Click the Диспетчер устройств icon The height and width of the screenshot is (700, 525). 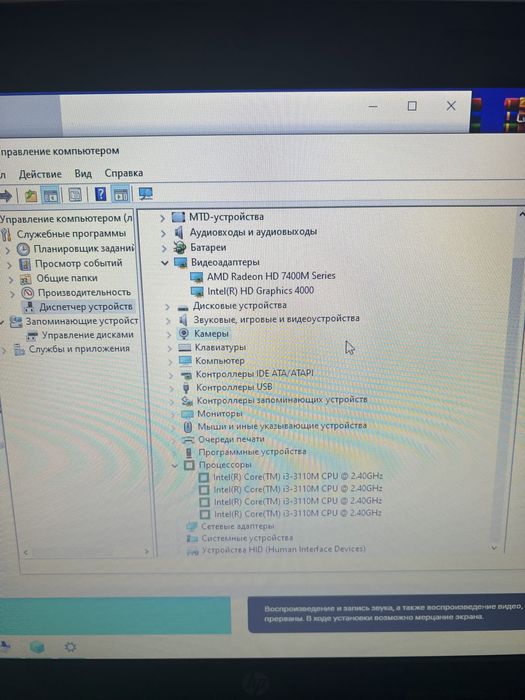(29, 307)
